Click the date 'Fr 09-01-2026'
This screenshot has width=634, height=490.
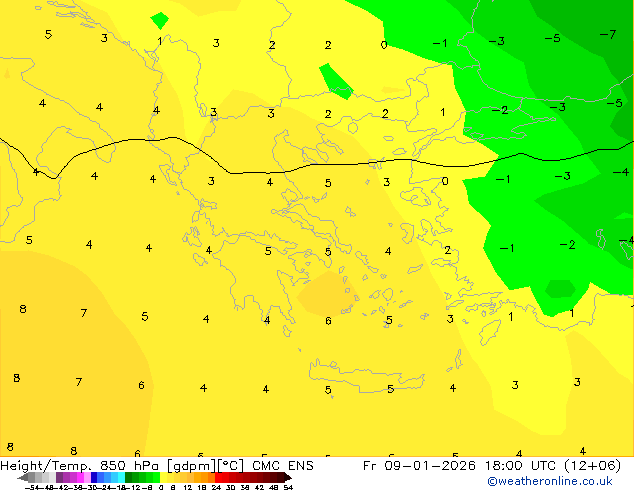pyautogui.click(x=419, y=466)
